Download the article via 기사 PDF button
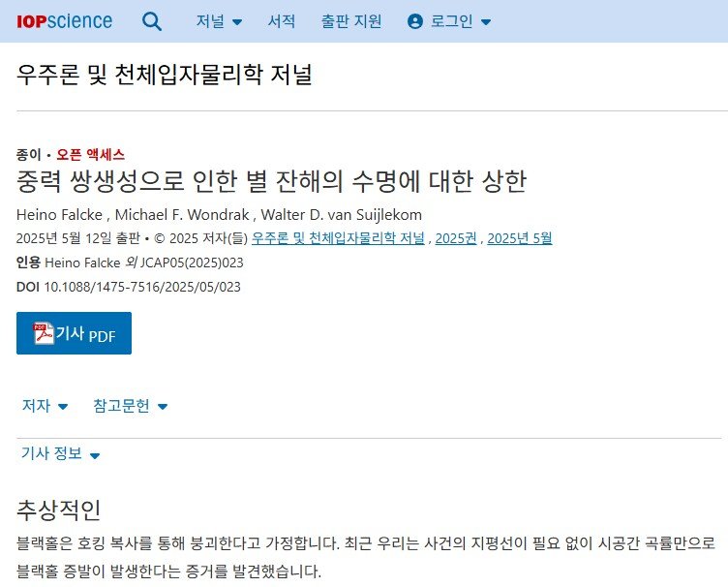728x587 pixels. coord(74,333)
